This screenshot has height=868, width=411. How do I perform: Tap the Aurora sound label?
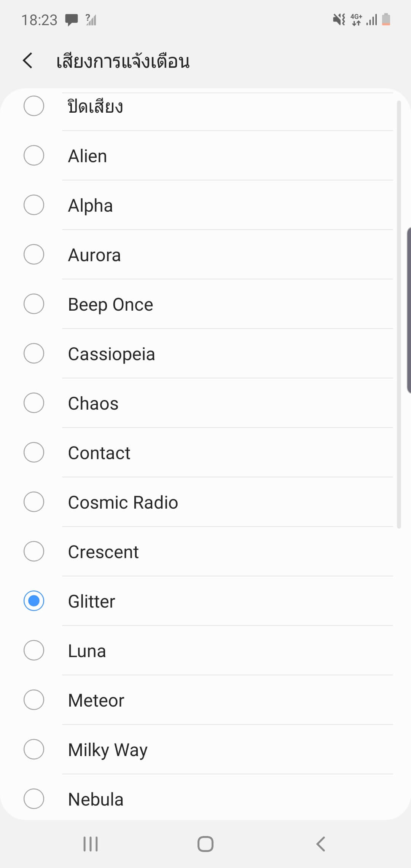point(94,255)
